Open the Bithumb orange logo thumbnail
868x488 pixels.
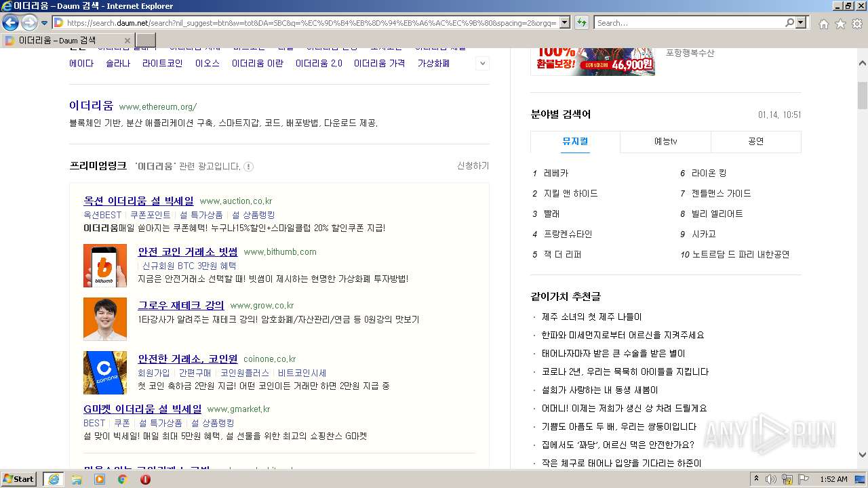click(x=105, y=266)
